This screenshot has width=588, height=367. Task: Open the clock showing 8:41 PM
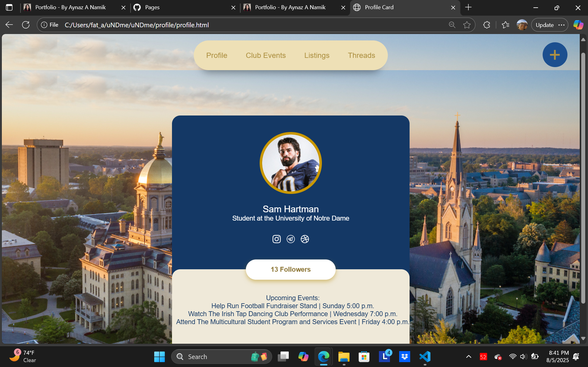[x=558, y=357]
